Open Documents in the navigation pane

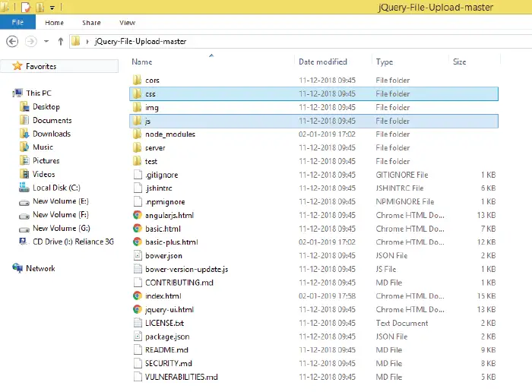tap(52, 120)
